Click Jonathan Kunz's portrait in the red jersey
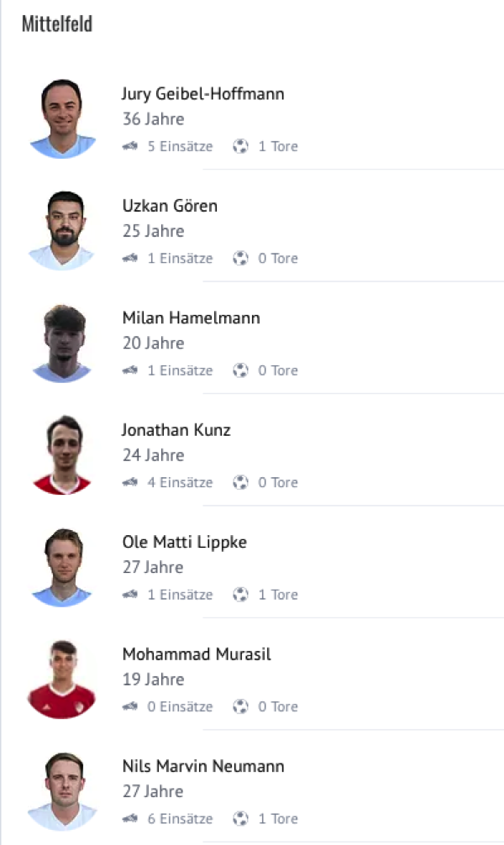The image size is (504, 845). click(x=62, y=454)
